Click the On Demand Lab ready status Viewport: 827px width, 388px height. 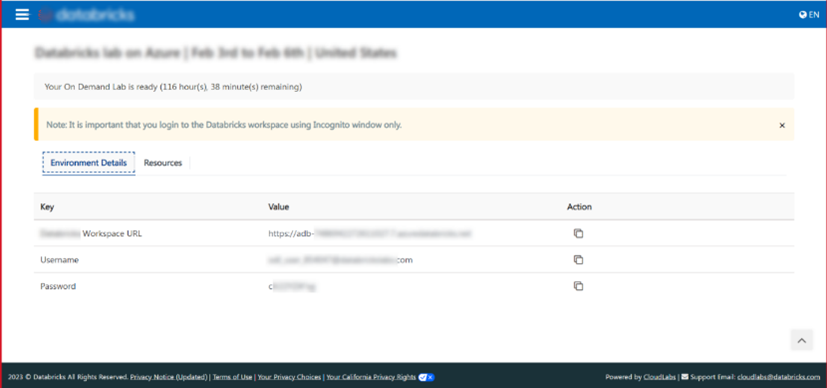pyautogui.click(x=174, y=87)
